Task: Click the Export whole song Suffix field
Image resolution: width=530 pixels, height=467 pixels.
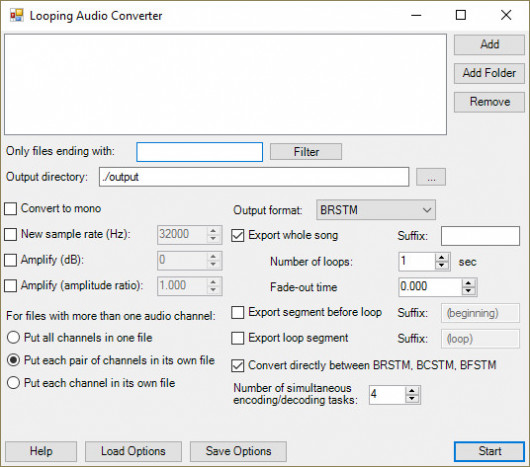Action: 480,236
